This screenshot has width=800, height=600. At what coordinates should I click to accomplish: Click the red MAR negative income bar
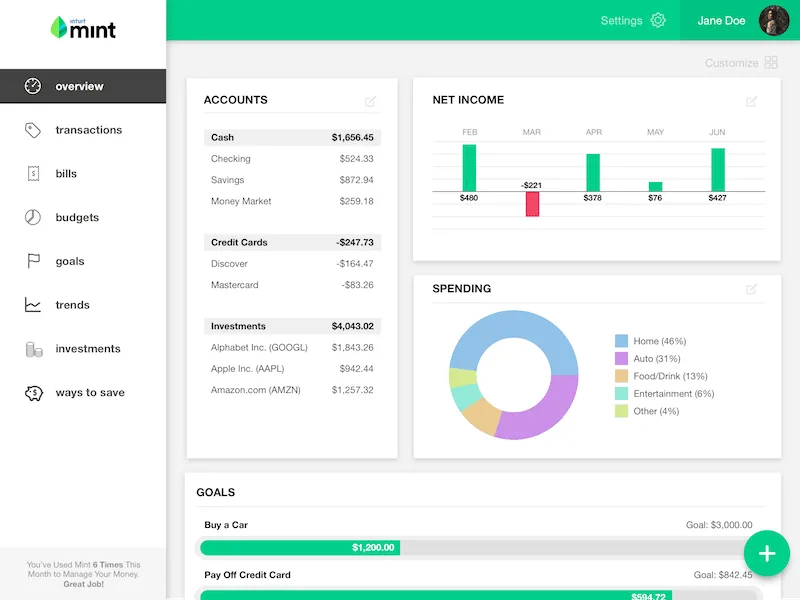tap(532, 204)
